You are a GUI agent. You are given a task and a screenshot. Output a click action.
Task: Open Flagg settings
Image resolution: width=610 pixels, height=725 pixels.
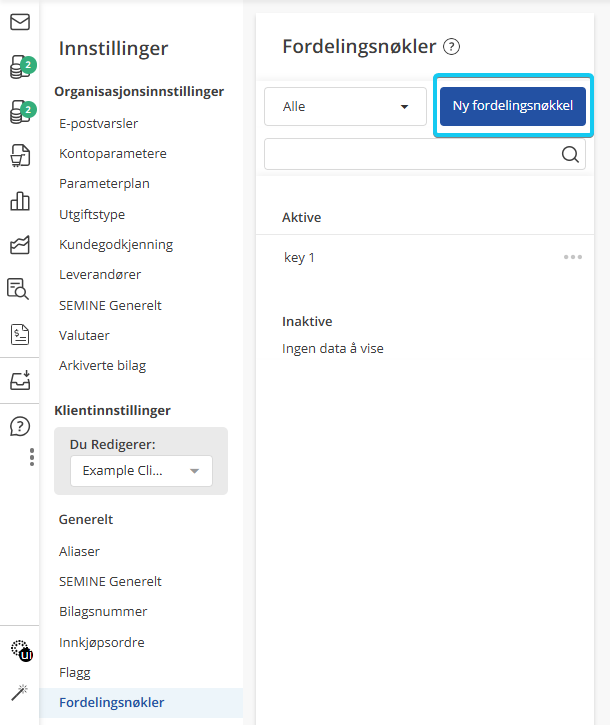click(74, 672)
